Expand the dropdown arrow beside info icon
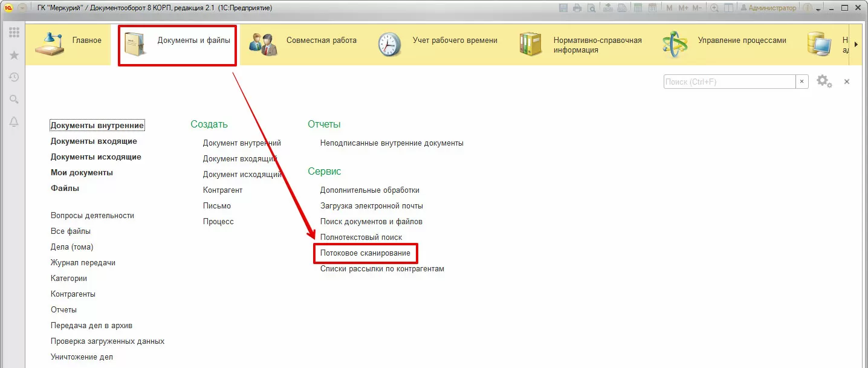 (818, 9)
